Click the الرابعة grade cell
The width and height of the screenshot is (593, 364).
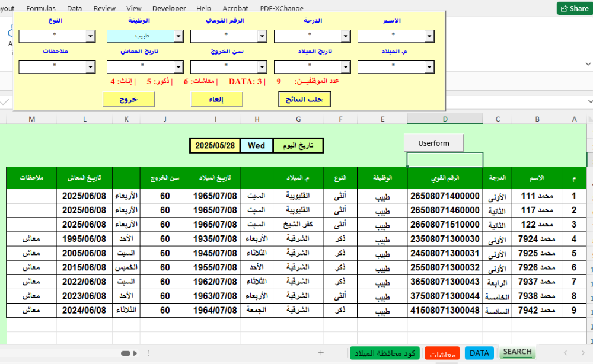[x=498, y=282]
